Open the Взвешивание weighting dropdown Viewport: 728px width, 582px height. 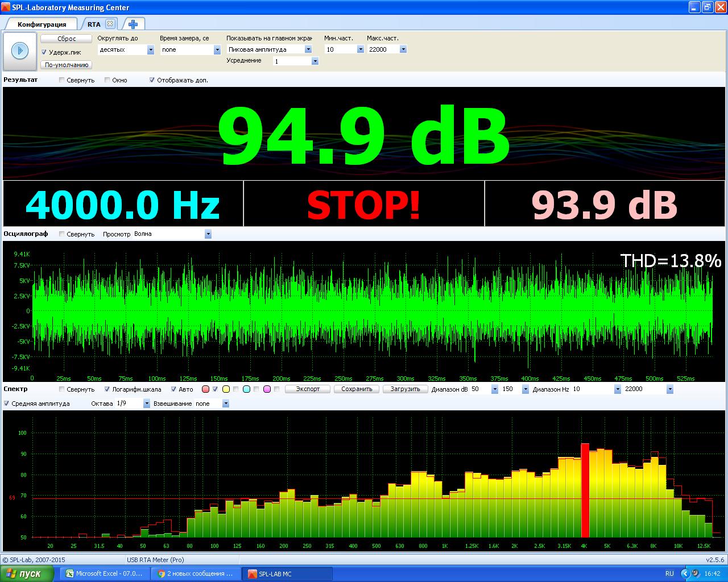(225, 404)
